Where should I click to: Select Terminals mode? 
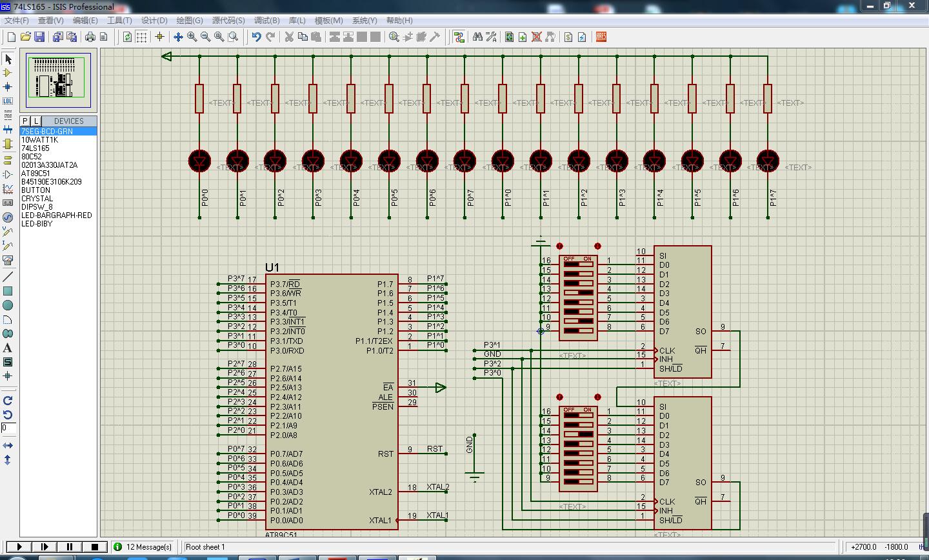[8, 160]
